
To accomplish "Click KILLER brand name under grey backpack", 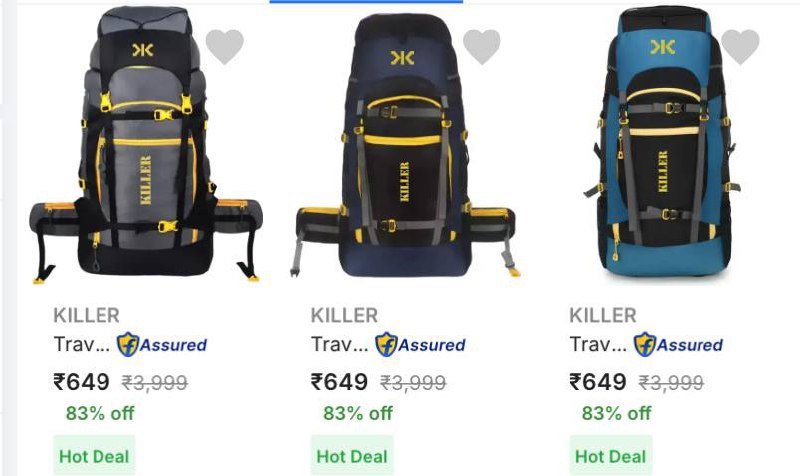I will point(86,315).
